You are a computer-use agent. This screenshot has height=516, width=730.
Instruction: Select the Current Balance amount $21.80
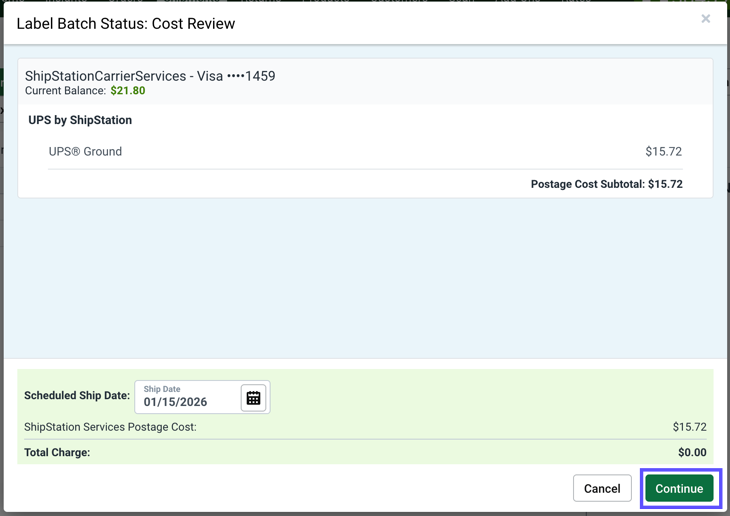128,90
